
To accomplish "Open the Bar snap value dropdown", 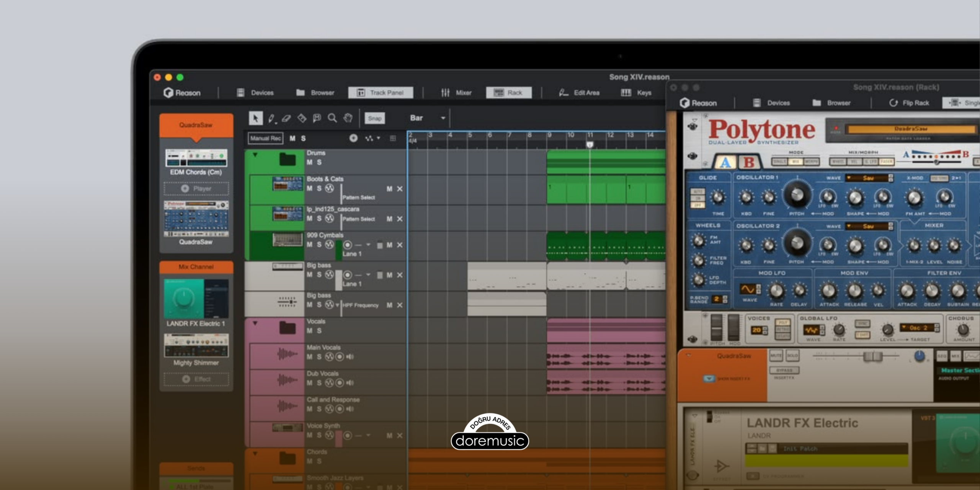I will (x=428, y=118).
